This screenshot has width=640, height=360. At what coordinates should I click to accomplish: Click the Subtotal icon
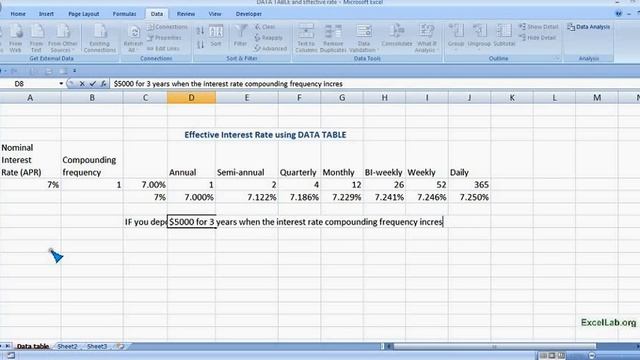click(x=504, y=36)
